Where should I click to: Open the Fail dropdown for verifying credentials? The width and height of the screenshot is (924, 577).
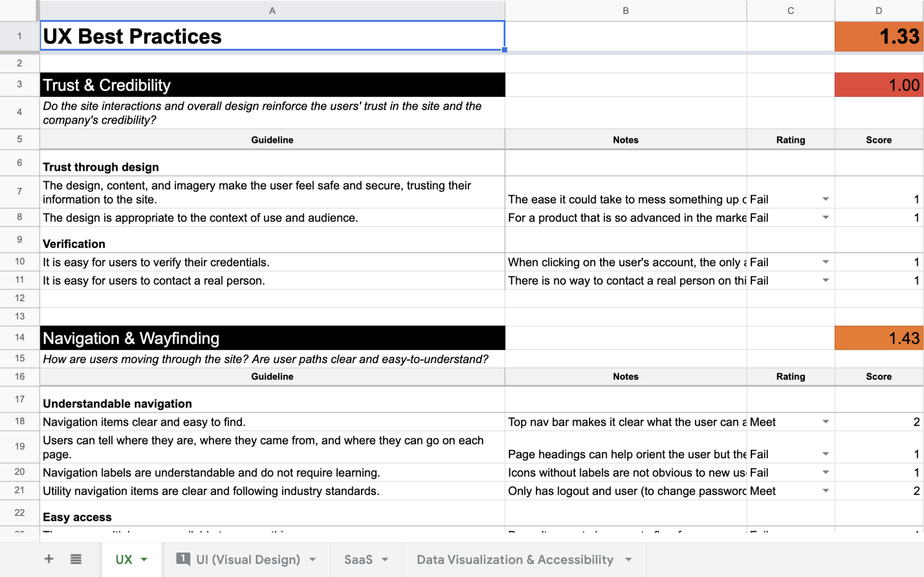(826, 262)
